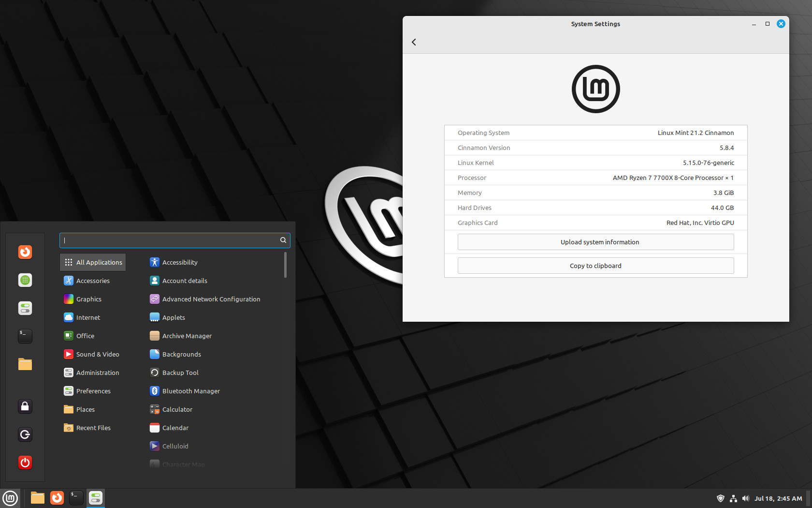Screen dimensions: 812x508
Task: Minimize the System Settings window
Action: (754, 24)
